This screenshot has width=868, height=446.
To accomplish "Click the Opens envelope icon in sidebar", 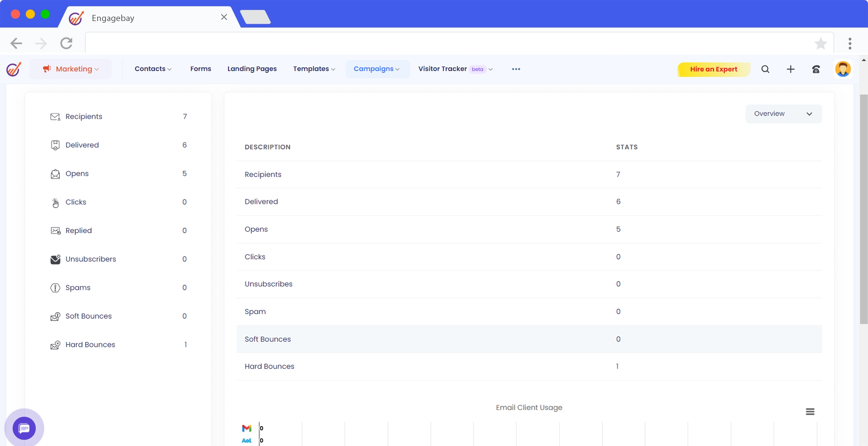I will (55, 174).
